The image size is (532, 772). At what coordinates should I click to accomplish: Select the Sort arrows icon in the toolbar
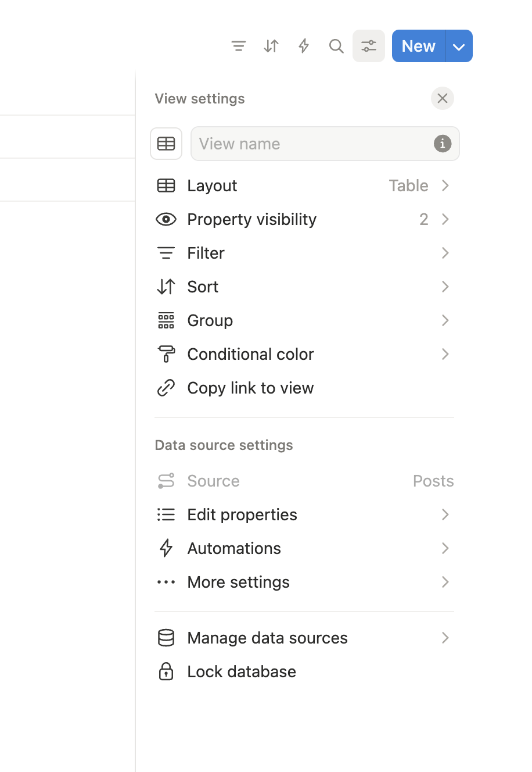pyautogui.click(x=271, y=46)
